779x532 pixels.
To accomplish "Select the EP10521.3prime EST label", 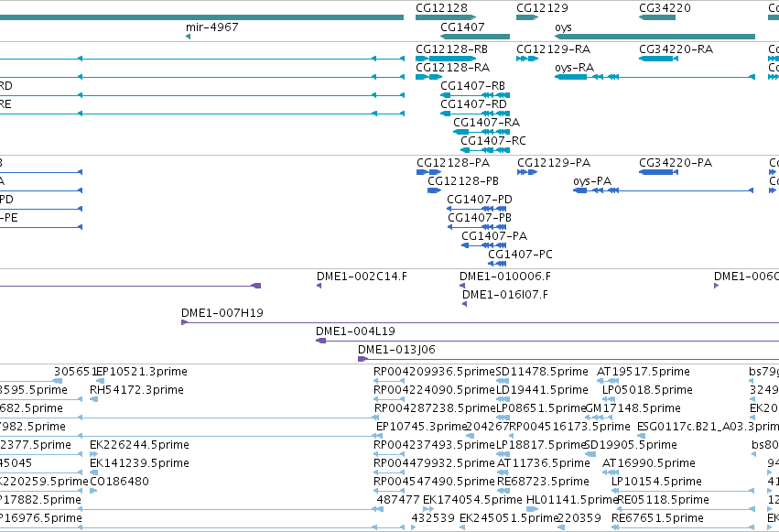I will [x=142, y=372].
